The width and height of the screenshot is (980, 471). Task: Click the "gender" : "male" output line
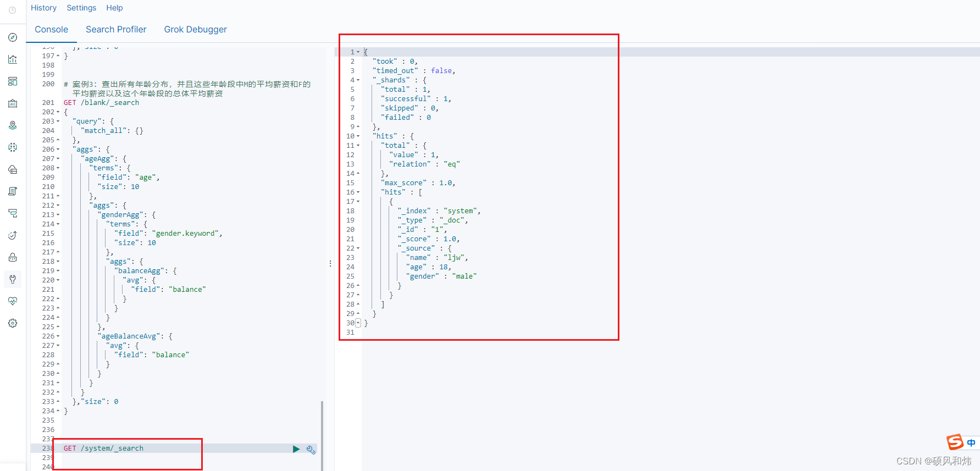pos(441,276)
